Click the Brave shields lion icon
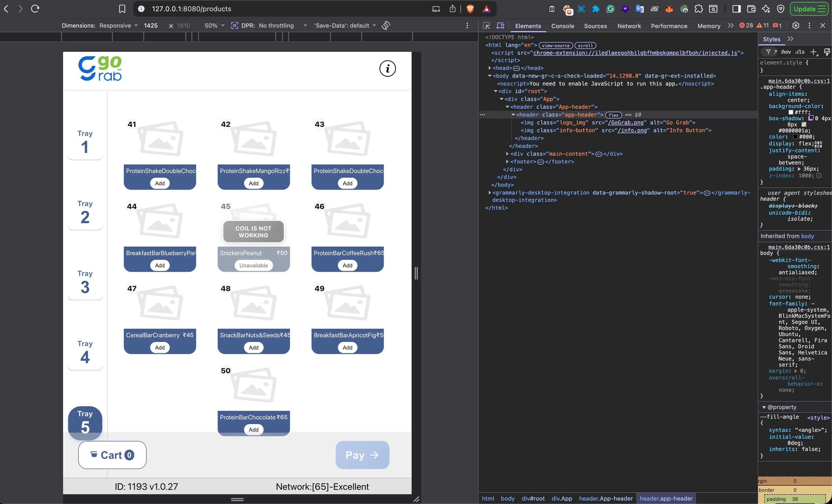 pos(470,9)
